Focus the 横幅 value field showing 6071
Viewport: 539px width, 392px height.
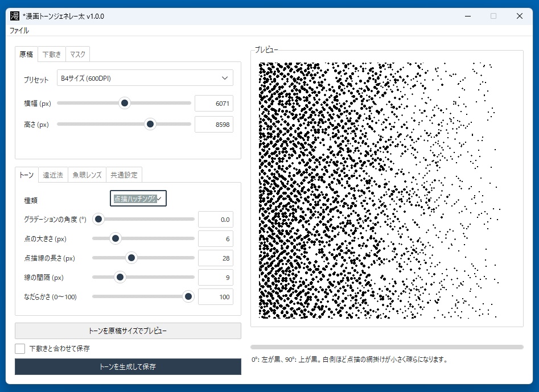tap(214, 104)
